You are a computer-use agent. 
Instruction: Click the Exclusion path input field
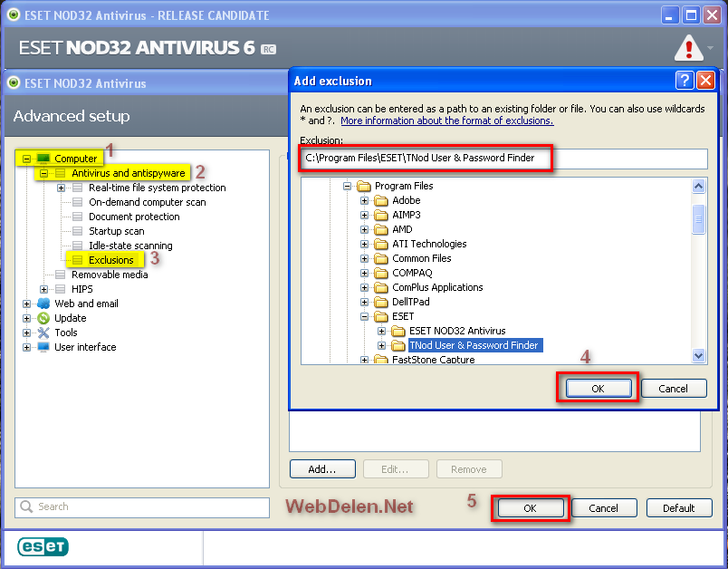[503, 159]
